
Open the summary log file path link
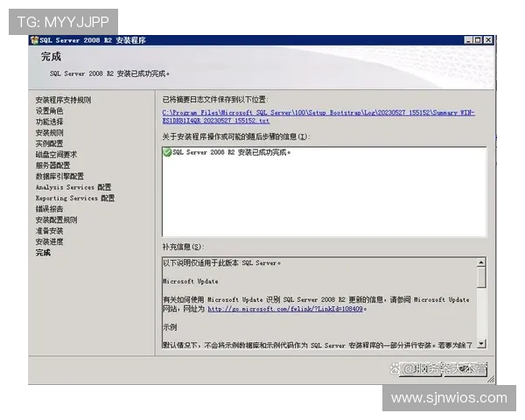[x=318, y=116]
